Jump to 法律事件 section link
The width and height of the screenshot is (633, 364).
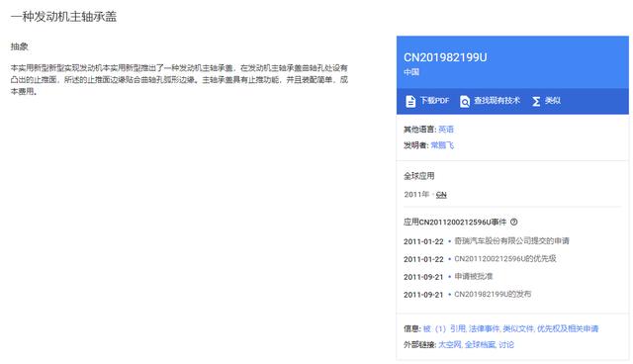click(484, 328)
